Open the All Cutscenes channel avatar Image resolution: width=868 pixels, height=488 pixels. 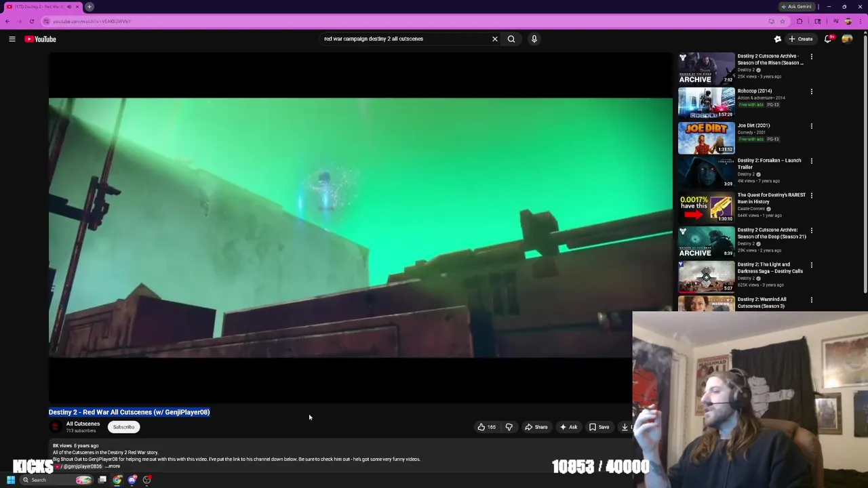click(x=55, y=426)
